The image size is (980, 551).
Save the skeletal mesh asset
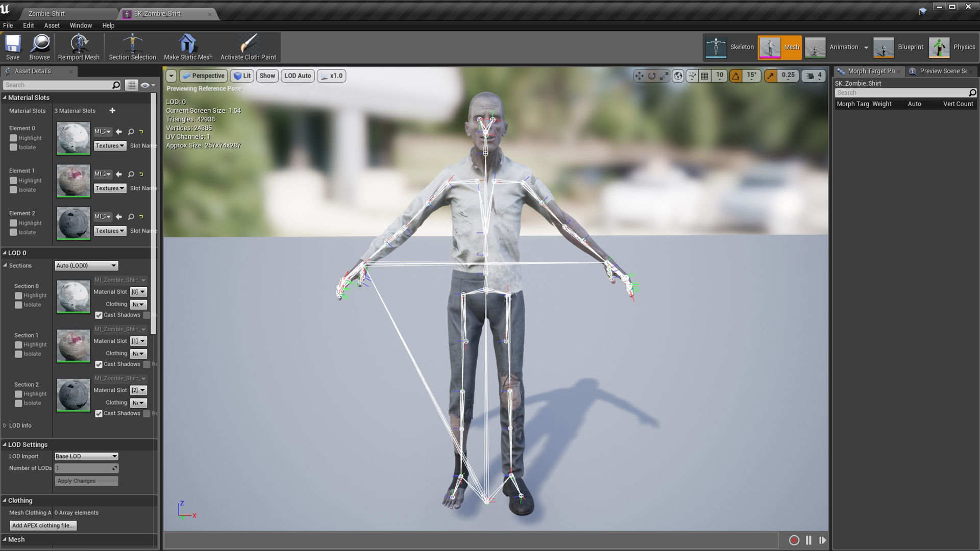13,47
